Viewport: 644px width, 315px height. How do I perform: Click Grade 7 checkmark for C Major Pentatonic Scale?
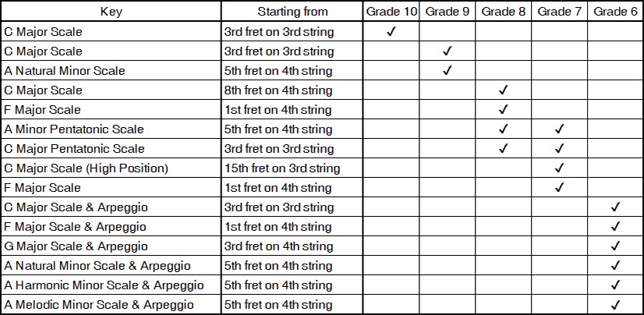click(559, 149)
